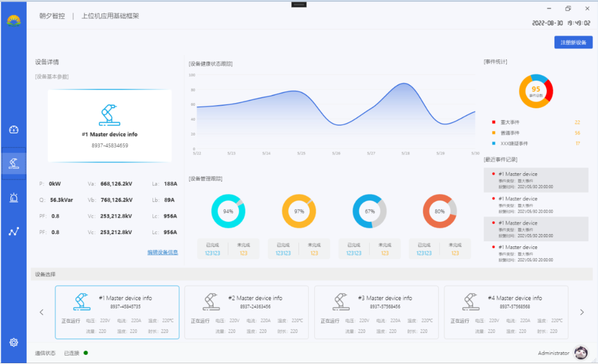Click the 95 event statistics donut chart
Screen dimensions: 598x364
(536, 91)
